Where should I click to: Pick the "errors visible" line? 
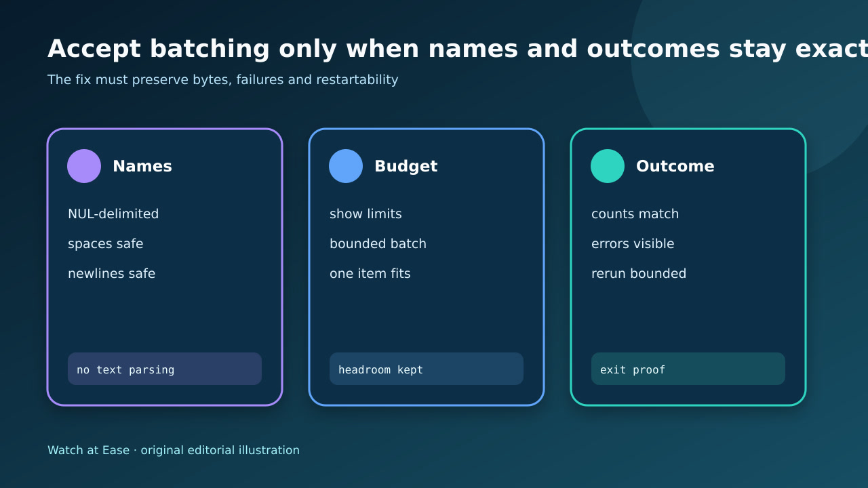[x=633, y=244]
